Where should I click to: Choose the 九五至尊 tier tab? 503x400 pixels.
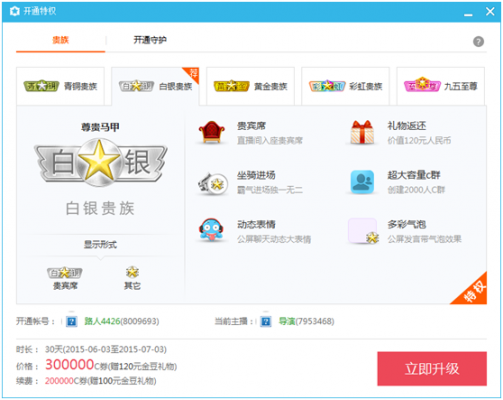pos(440,86)
